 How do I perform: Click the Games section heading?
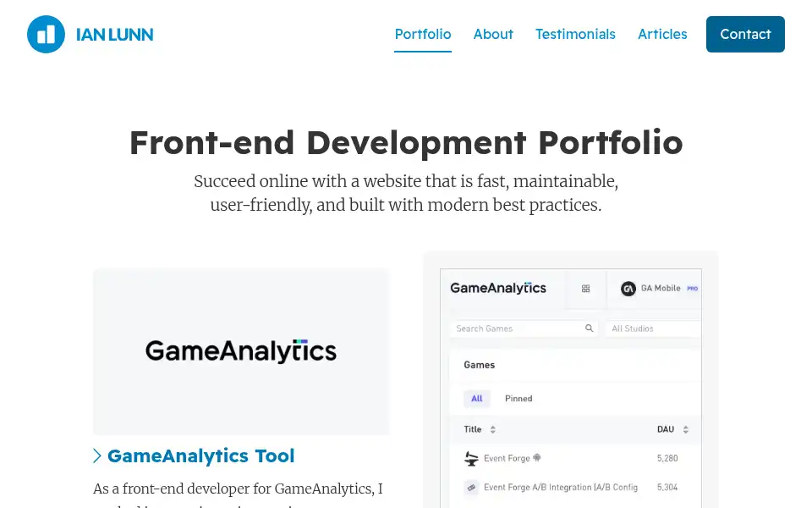coord(480,365)
